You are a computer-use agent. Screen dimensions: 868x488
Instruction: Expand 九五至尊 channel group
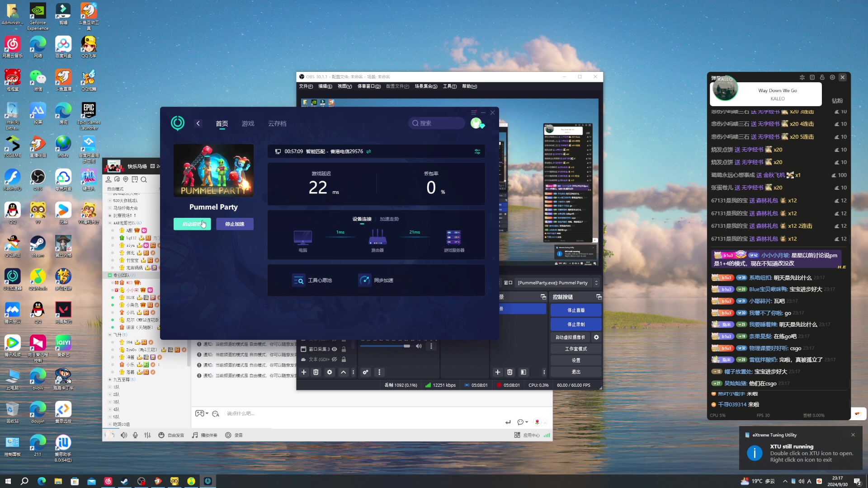[110, 380]
